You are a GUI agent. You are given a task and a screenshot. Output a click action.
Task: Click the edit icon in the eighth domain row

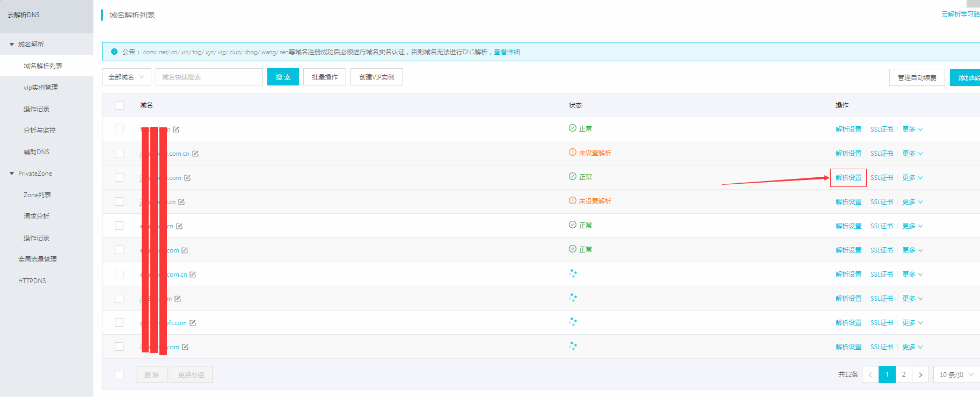[x=178, y=299]
